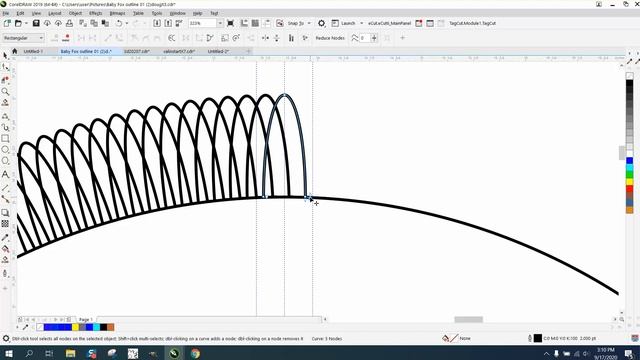The image size is (640, 360).
Task: Select the Pick tool in the toolbox
Action: (5, 55)
